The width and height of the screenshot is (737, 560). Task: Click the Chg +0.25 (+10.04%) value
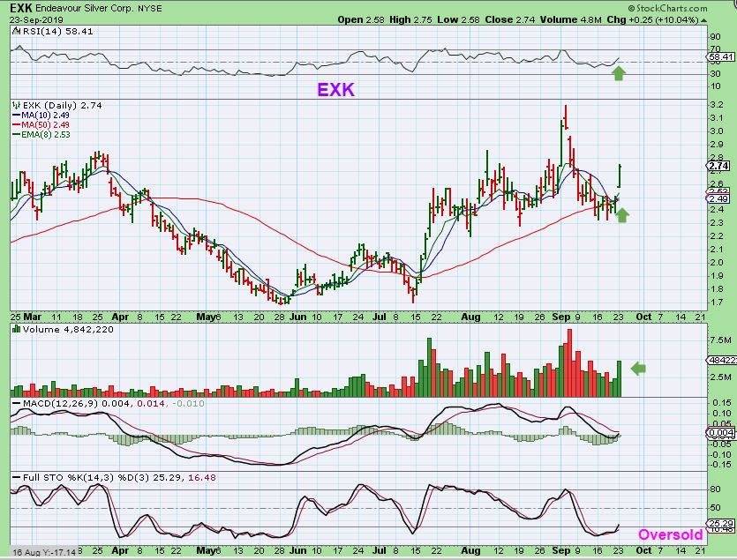click(652, 19)
